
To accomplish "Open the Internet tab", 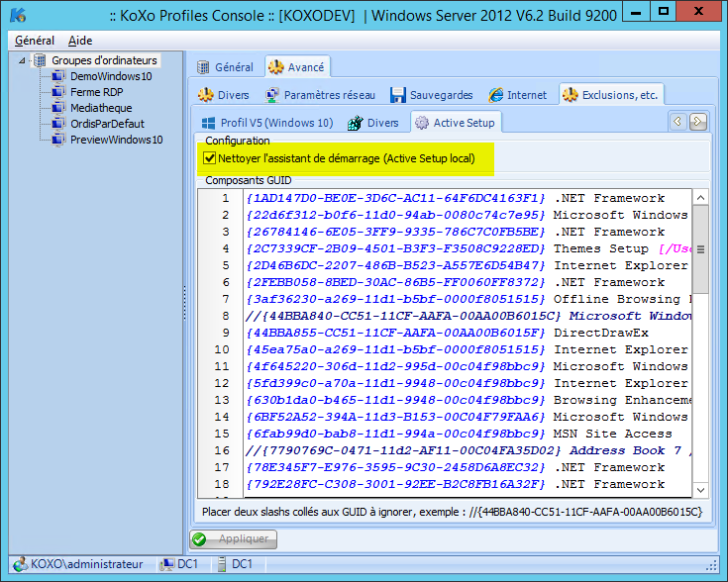I will click(x=518, y=95).
